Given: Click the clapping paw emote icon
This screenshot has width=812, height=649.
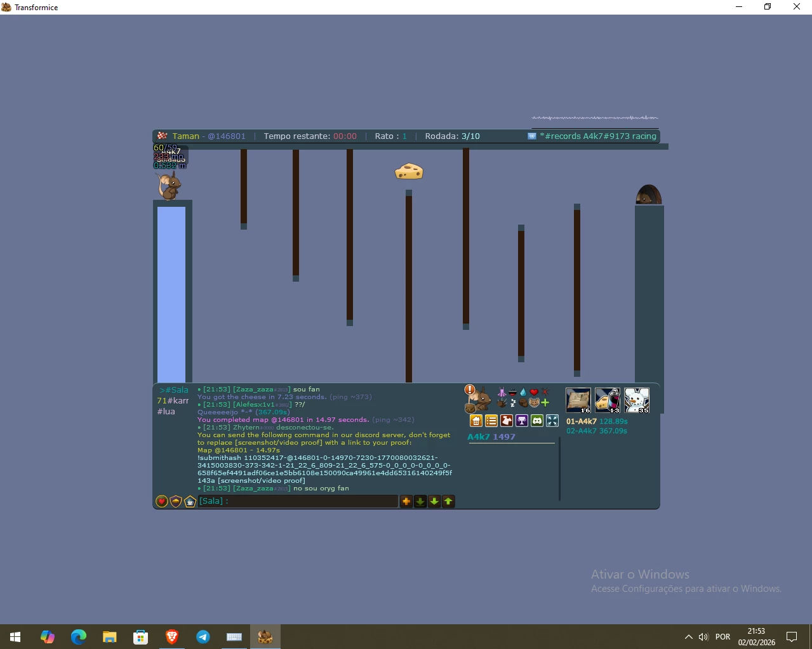Looking at the screenshot, I should pos(502,402).
